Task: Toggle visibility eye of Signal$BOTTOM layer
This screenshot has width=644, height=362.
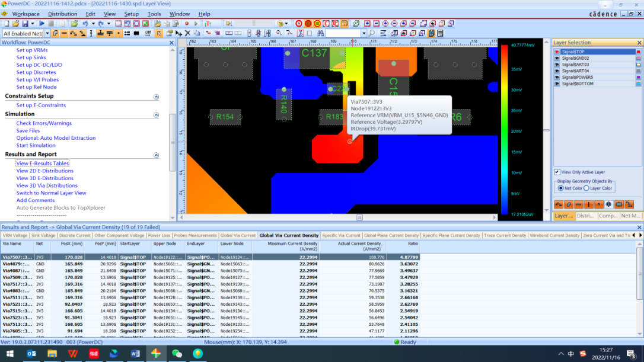Action: (557, 84)
